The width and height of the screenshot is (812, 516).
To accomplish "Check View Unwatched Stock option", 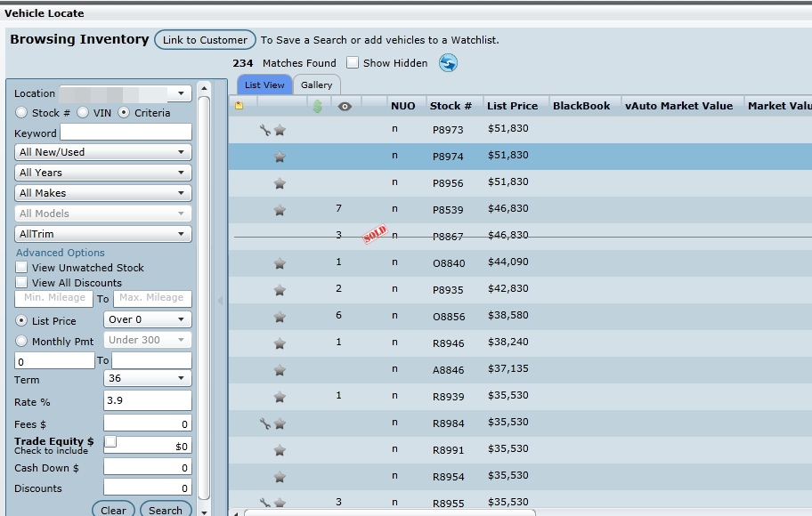I will tap(22, 268).
